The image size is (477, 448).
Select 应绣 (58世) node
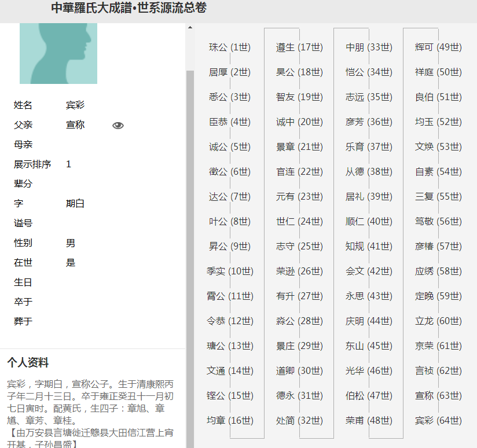pyautogui.click(x=438, y=271)
